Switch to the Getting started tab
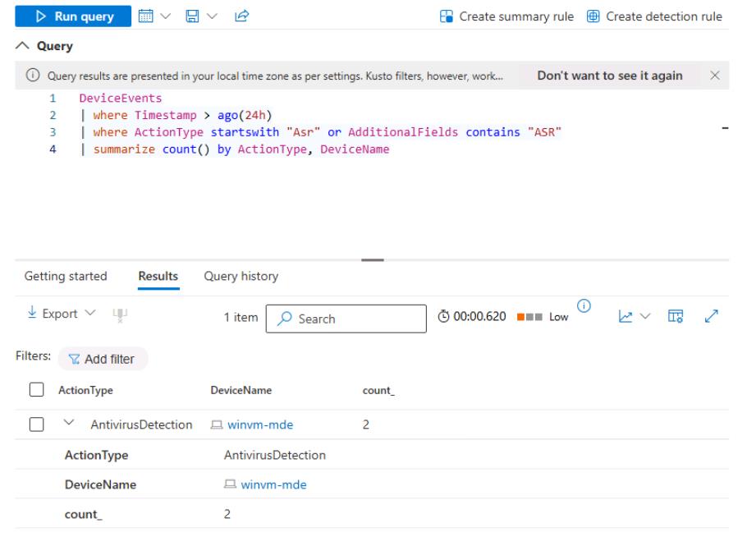The image size is (756, 546). coord(65,276)
